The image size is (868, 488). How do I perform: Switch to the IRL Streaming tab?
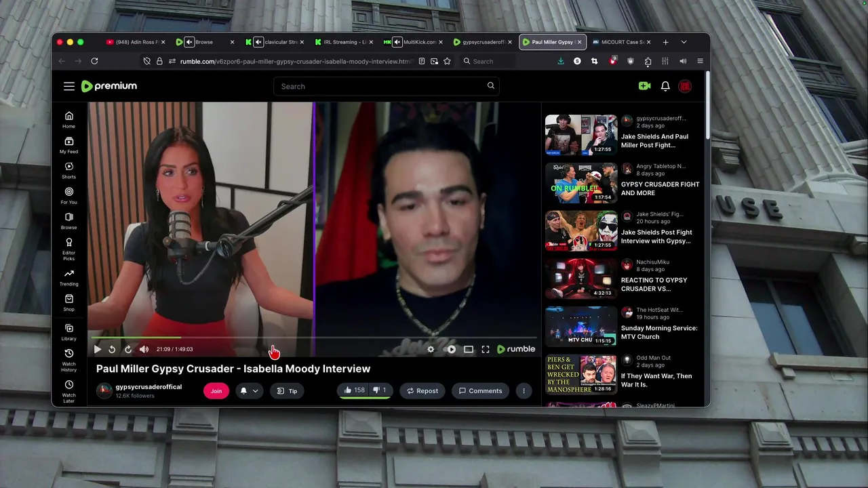[x=344, y=42]
